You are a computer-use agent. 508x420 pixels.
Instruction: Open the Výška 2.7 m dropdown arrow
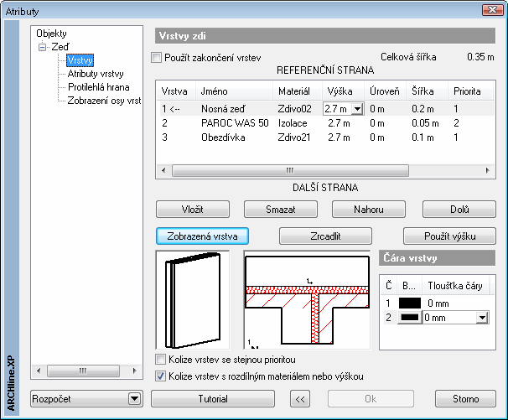point(357,109)
